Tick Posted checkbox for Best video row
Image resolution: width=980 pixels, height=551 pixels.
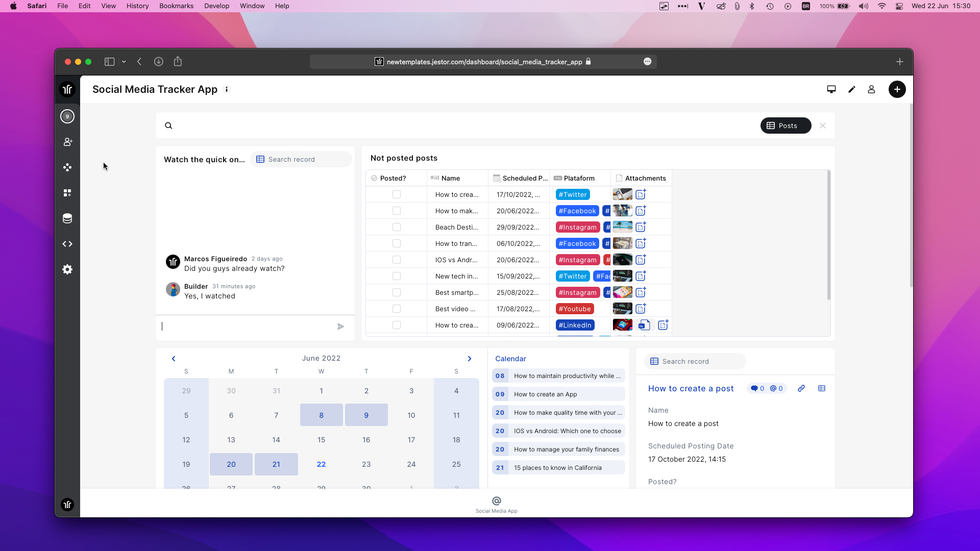pyautogui.click(x=397, y=309)
